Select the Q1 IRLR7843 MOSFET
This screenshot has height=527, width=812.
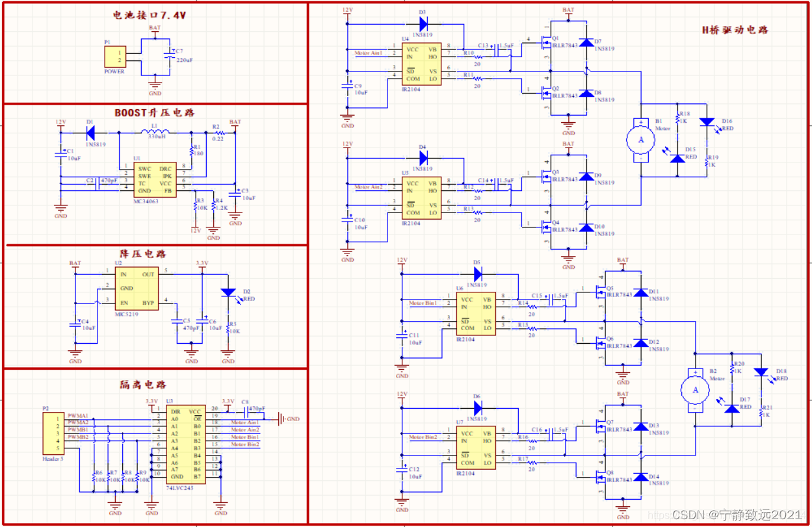[546, 45]
